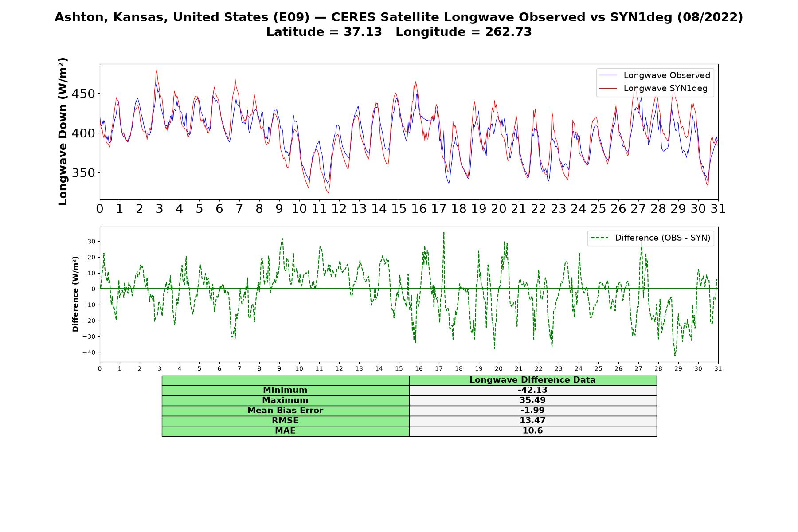This screenshot has height=532, width=798.
Task: Click the Longwave Down y-axis label
Action: (x=63, y=131)
